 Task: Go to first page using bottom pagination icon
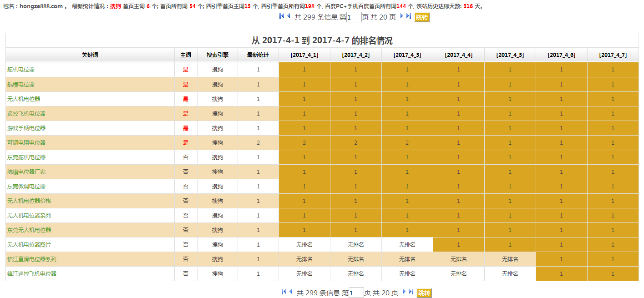[x=284, y=292]
